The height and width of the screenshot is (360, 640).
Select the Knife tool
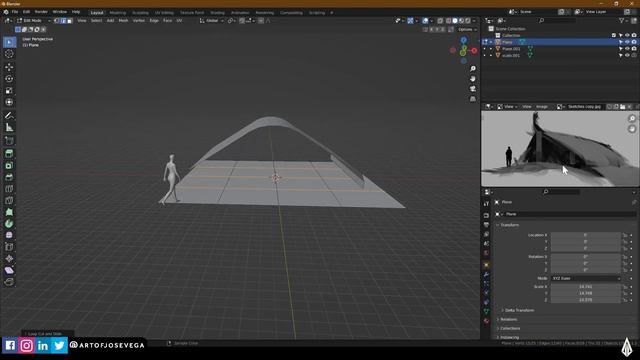coord(9,201)
